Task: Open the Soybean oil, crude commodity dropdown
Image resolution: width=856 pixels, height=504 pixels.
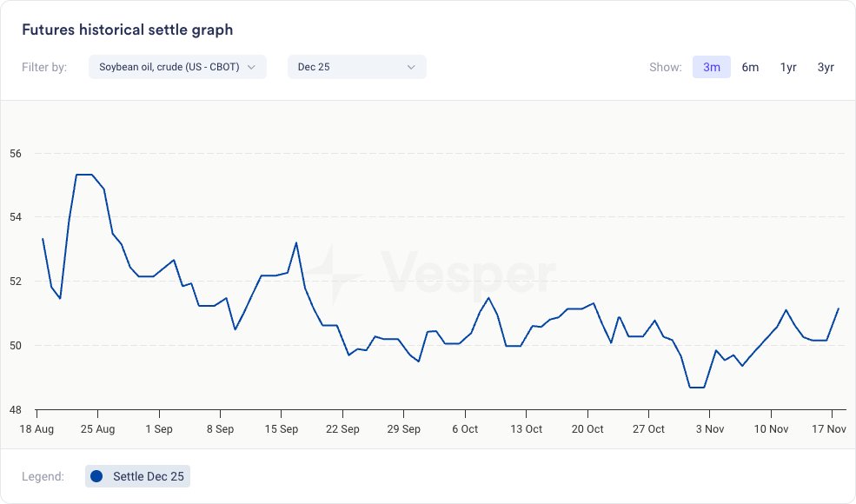Action: pyautogui.click(x=176, y=67)
